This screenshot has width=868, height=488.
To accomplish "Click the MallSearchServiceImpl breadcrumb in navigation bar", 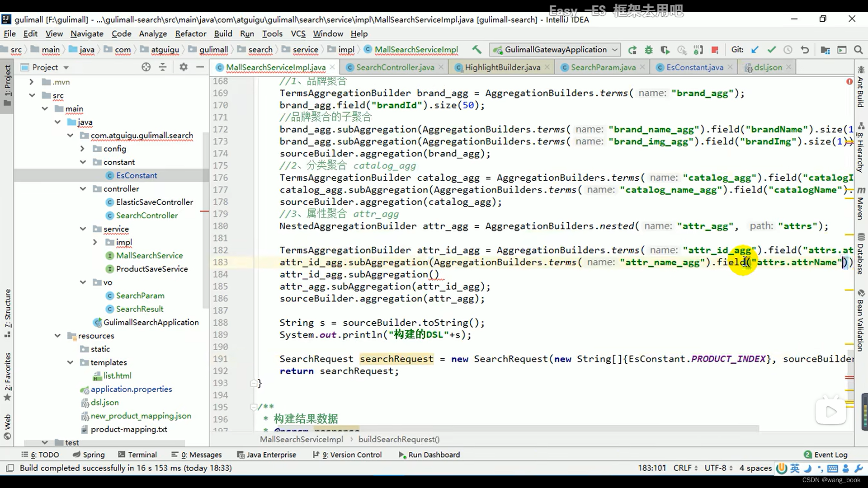I will (416, 50).
